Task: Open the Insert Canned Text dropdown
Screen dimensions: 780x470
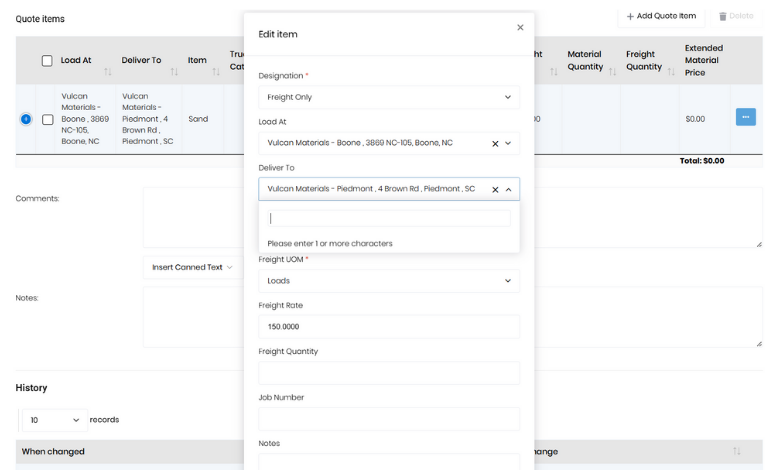Action: click(x=193, y=267)
